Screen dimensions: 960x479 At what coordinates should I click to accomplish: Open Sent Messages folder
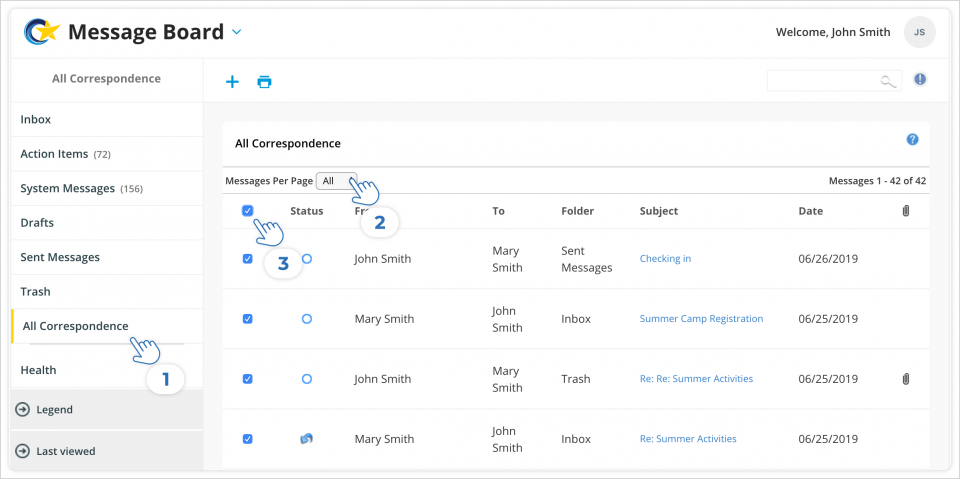click(x=107, y=257)
